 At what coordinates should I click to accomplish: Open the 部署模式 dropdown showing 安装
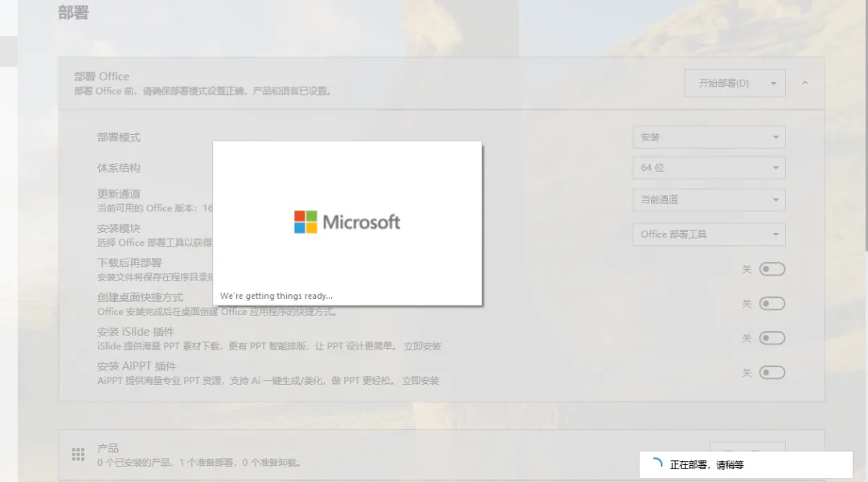tap(709, 137)
